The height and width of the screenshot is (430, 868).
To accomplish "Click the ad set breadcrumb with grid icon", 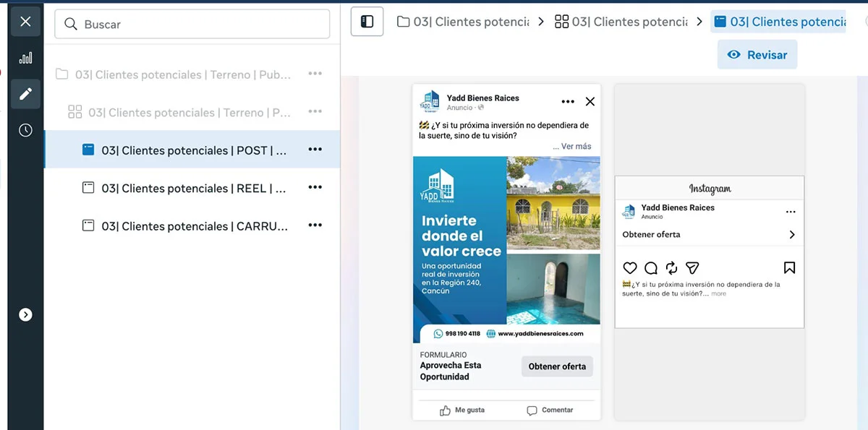I will click(x=621, y=22).
